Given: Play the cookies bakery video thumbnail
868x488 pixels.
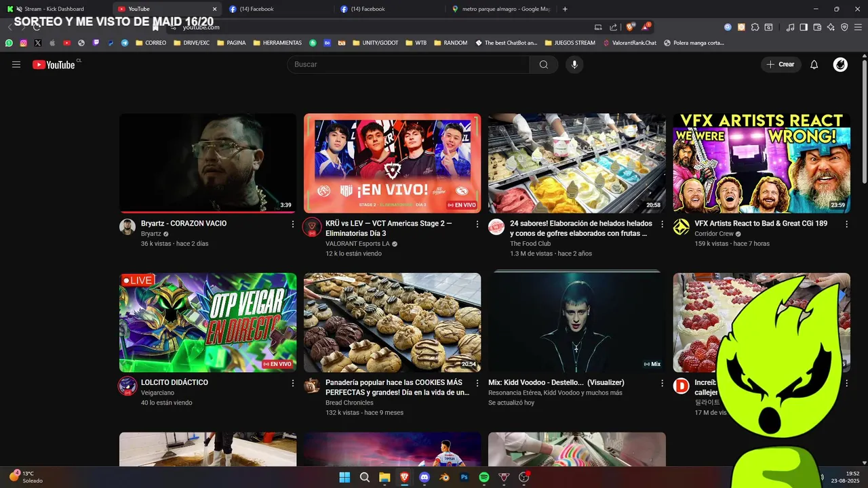Looking at the screenshot, I should (x=392, y=323).
